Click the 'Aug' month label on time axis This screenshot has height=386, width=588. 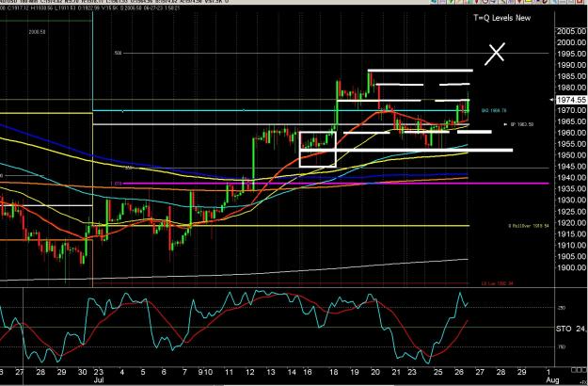[553, 380]
